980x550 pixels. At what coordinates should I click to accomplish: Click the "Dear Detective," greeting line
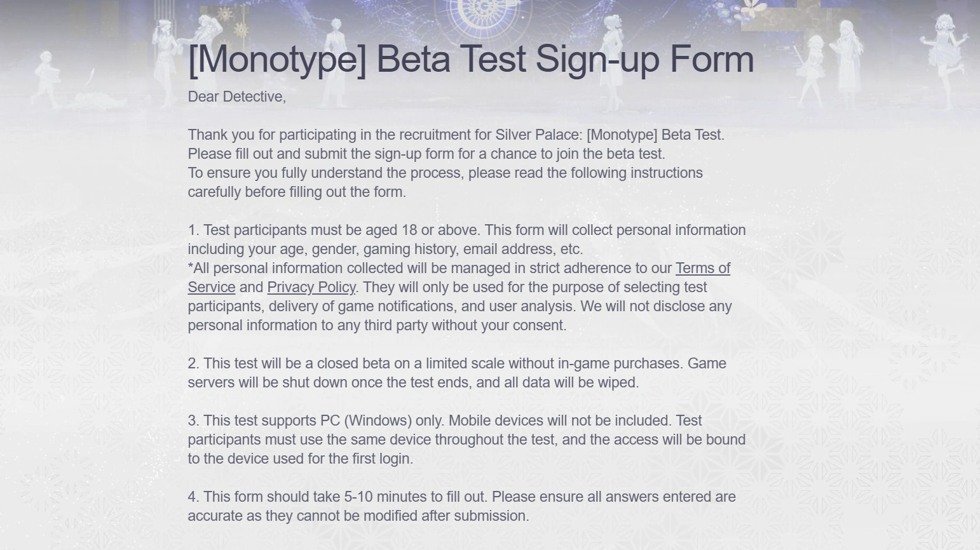pos(236,97)
